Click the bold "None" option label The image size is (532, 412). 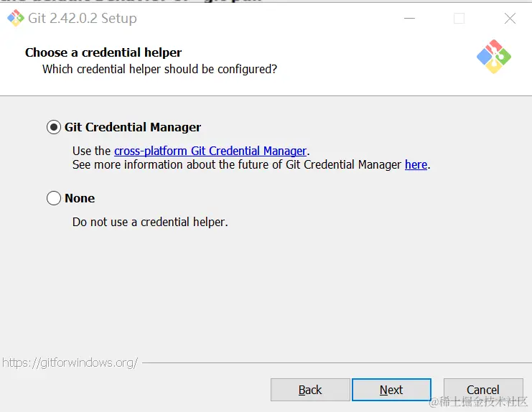pos(80,198)
